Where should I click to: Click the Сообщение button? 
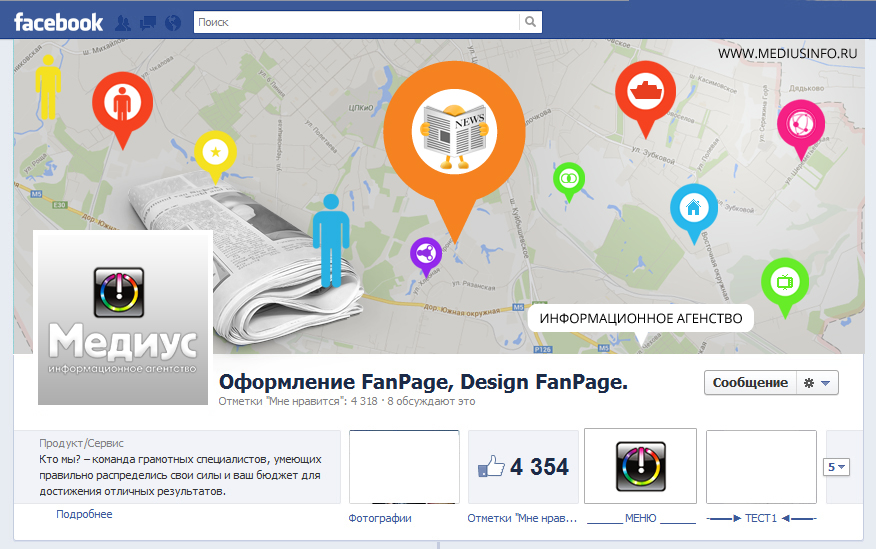pyautogui.click(x=750, y=383)
